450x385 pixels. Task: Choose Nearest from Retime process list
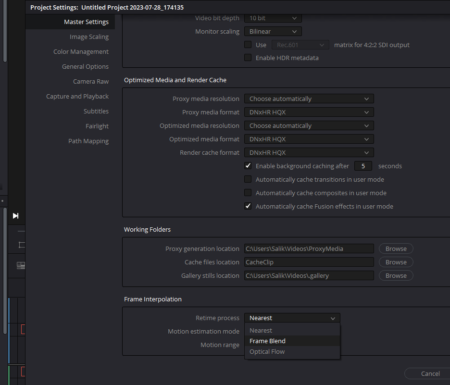292,331
